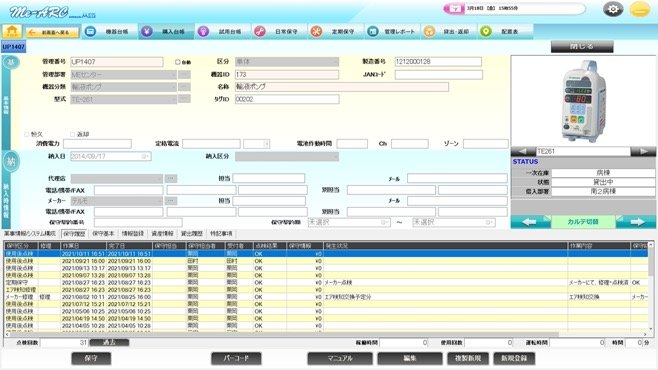Click the 前画面へ戻る back button
This screenshot has width=658, height=370.
click(53, 32)
